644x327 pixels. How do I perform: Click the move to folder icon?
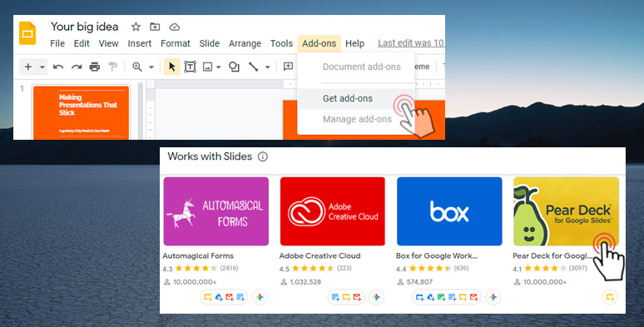(x=155, y=27)
